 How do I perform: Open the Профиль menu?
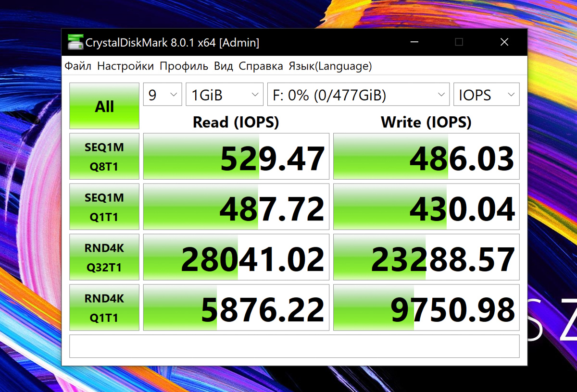184,66
